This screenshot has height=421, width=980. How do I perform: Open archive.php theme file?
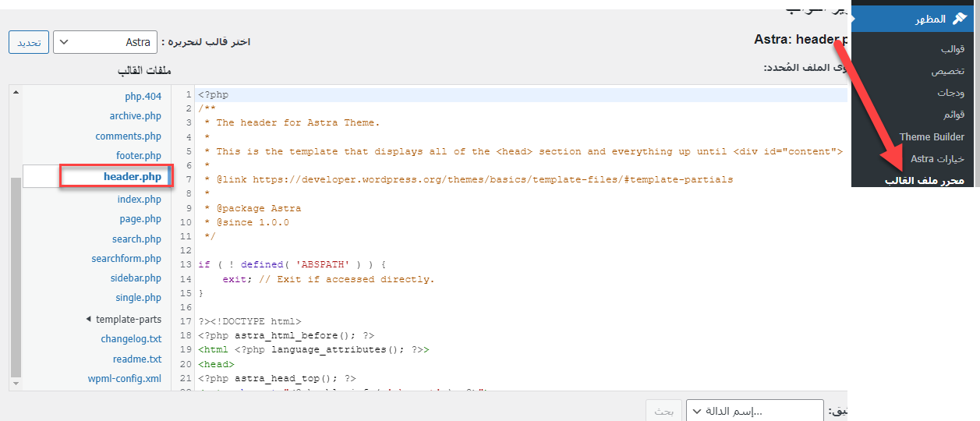(x=135, y=116)
